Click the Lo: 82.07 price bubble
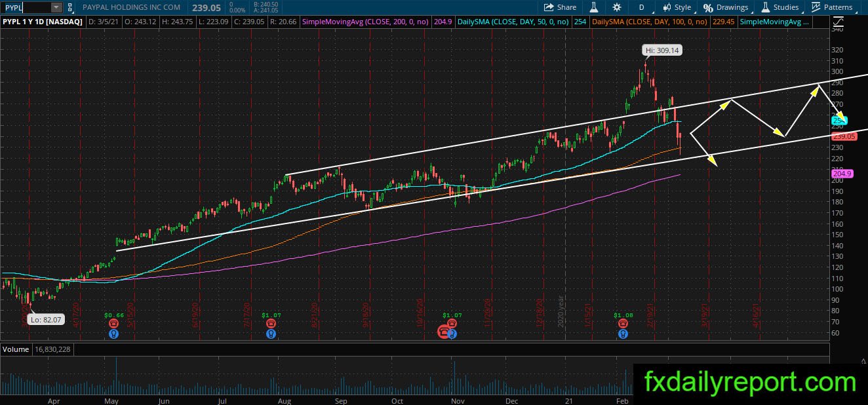 pos(45,320)
